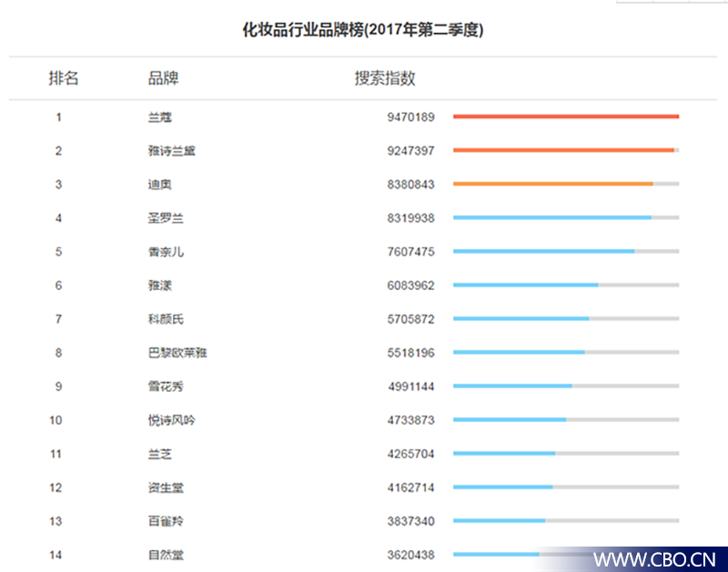The height and width of the screenshot is (572, 728).
Task: Click the red bar for 兰蔻
Action: click(566, 116)
